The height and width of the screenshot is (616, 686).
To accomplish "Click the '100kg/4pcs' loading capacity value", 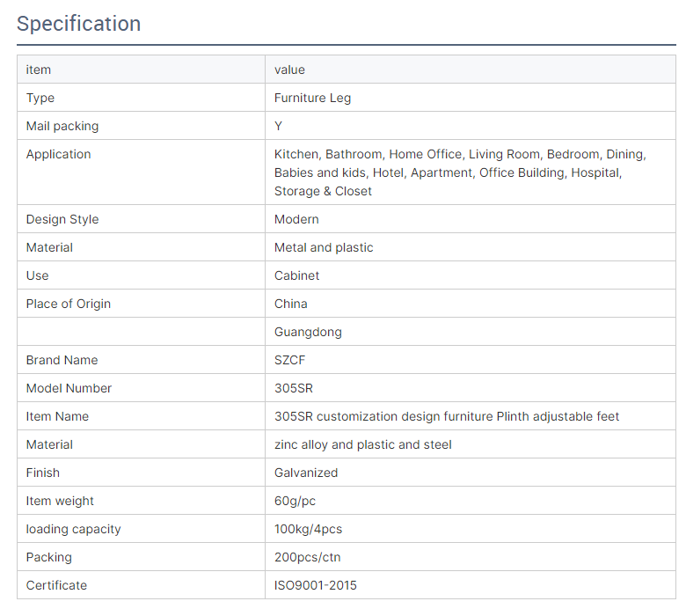I will [308, 529].
